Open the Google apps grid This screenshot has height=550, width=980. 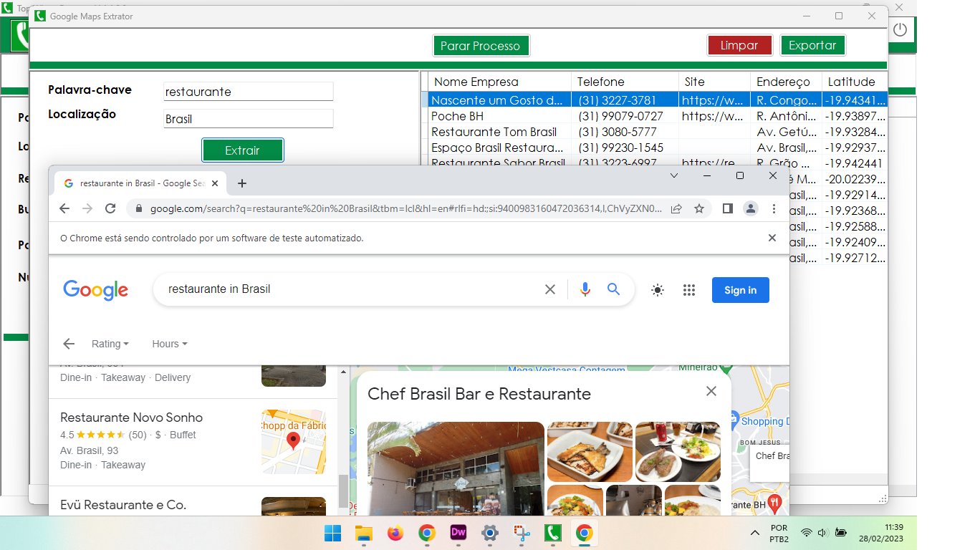[x=689, y=290]
